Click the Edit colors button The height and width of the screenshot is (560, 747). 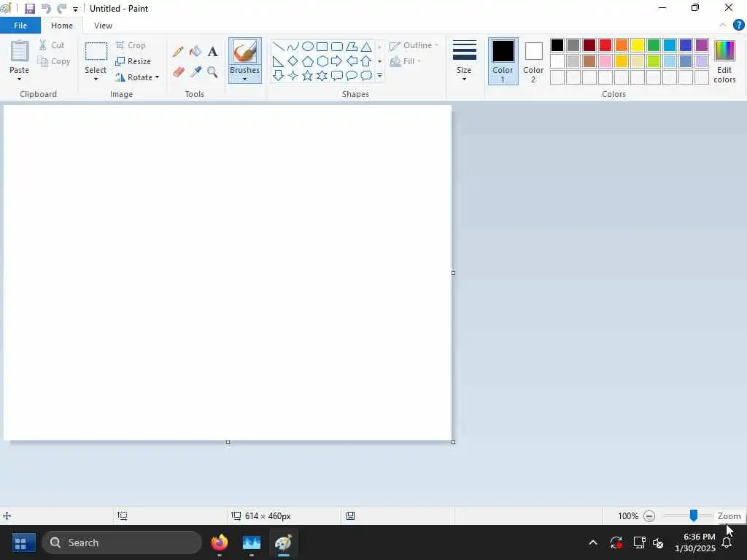724,61
